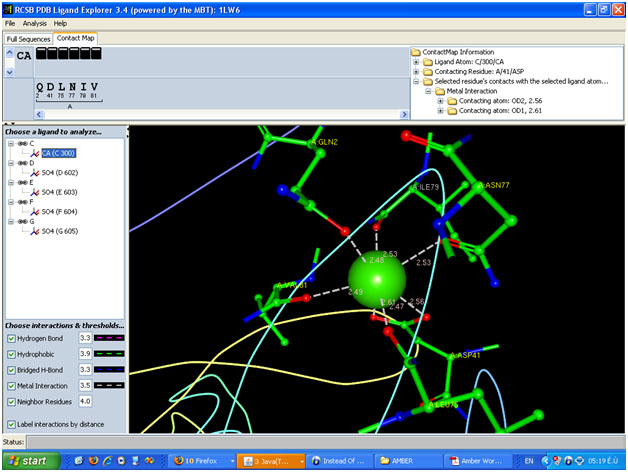Open the Analysis menu
Image resolution: width=628 pixels, height=472 pixels.
(34, 22)
